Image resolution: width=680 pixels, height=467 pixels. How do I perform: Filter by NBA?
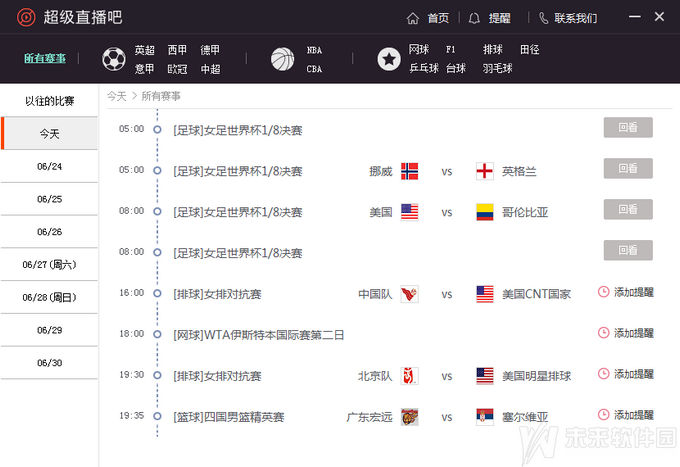pyautogui.click(x=314, y=50)
